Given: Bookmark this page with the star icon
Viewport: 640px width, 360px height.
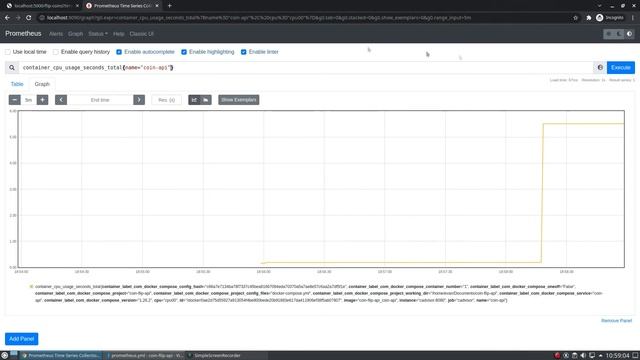Looking at the screenshot, I should click(x=576, y=18).
